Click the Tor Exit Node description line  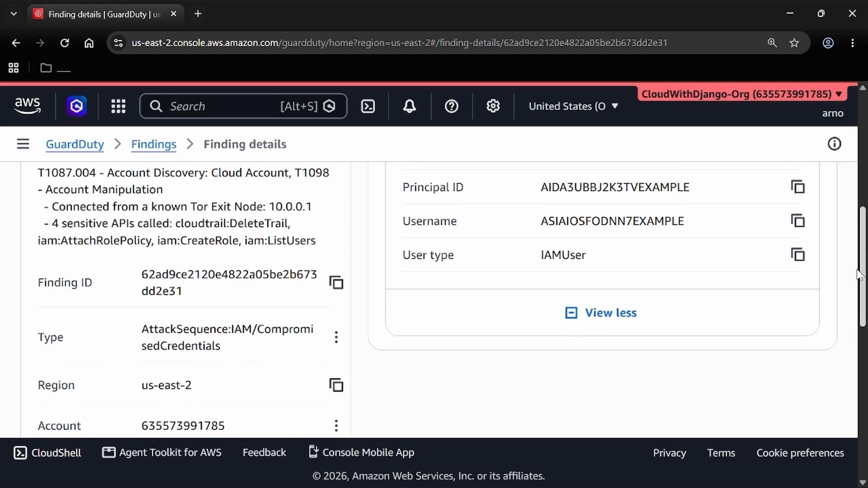[178, 206]
